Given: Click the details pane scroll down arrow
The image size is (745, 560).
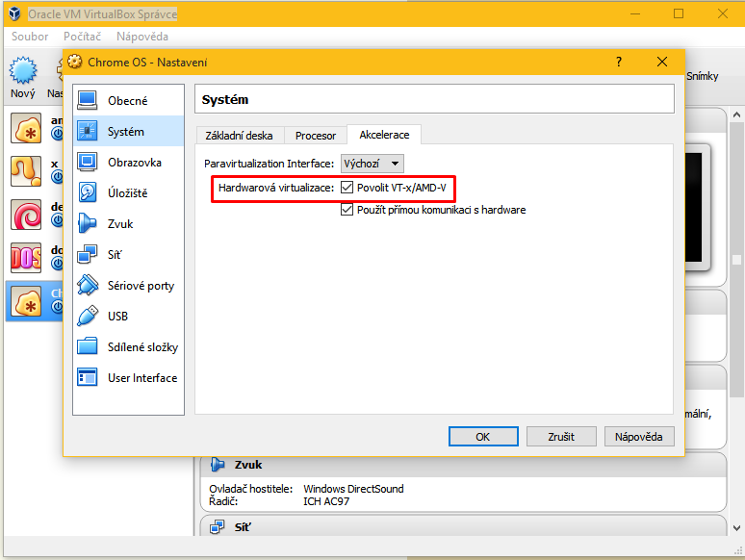Looking at the screenshot, I should pyautogui.click(x=736, y=528).
